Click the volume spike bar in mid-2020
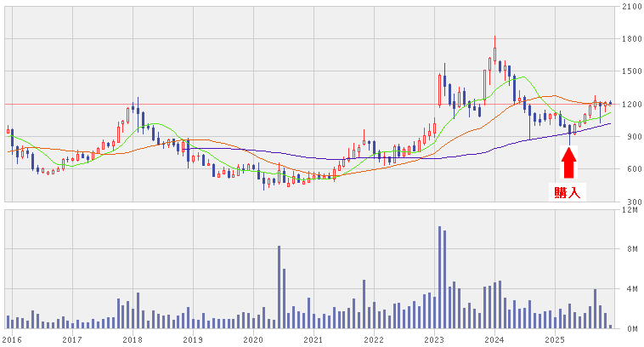 pyautogui.click(x=279, y=287)
